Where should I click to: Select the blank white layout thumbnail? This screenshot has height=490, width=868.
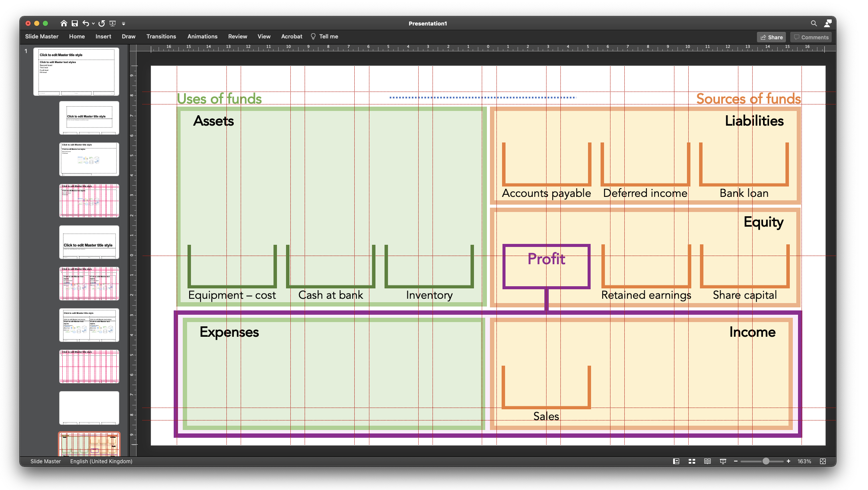(89, 408)
